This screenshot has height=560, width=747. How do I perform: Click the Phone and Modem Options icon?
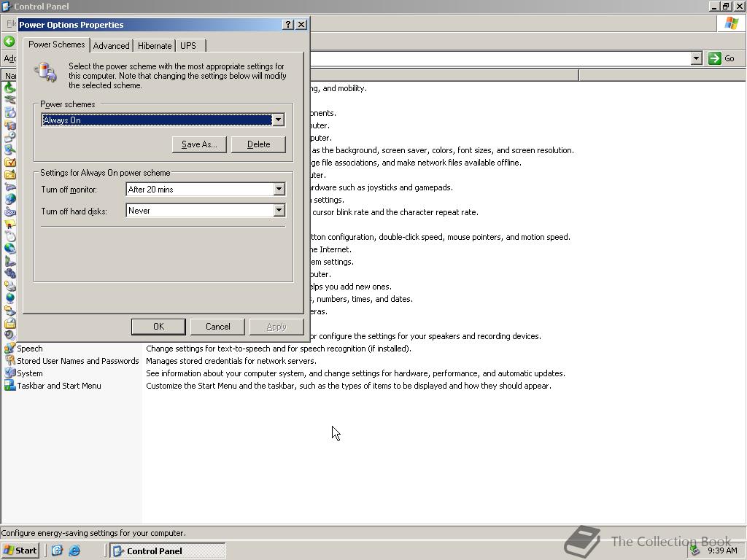click(x=9, y=261)
